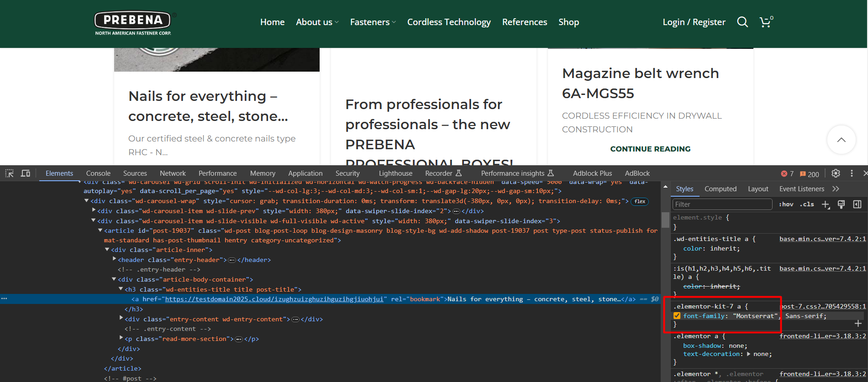Show more Styles pane tabs chevron
The width and height of the screenshot is (868, 382).
tap(836, 189)
